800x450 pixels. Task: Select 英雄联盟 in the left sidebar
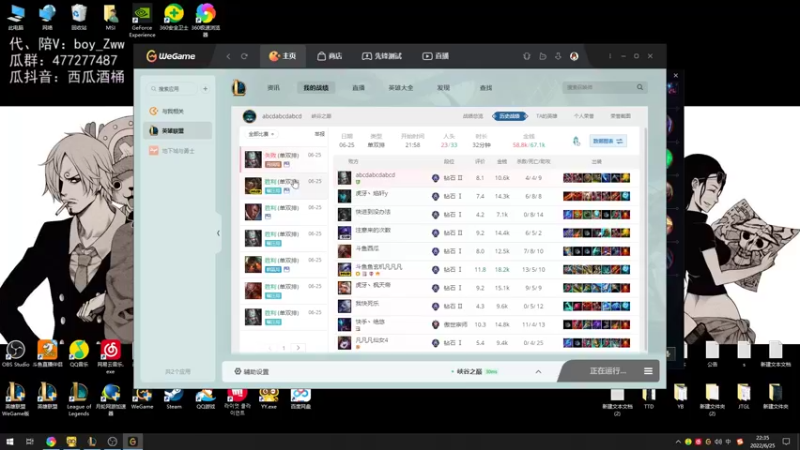tap(177, 131)
